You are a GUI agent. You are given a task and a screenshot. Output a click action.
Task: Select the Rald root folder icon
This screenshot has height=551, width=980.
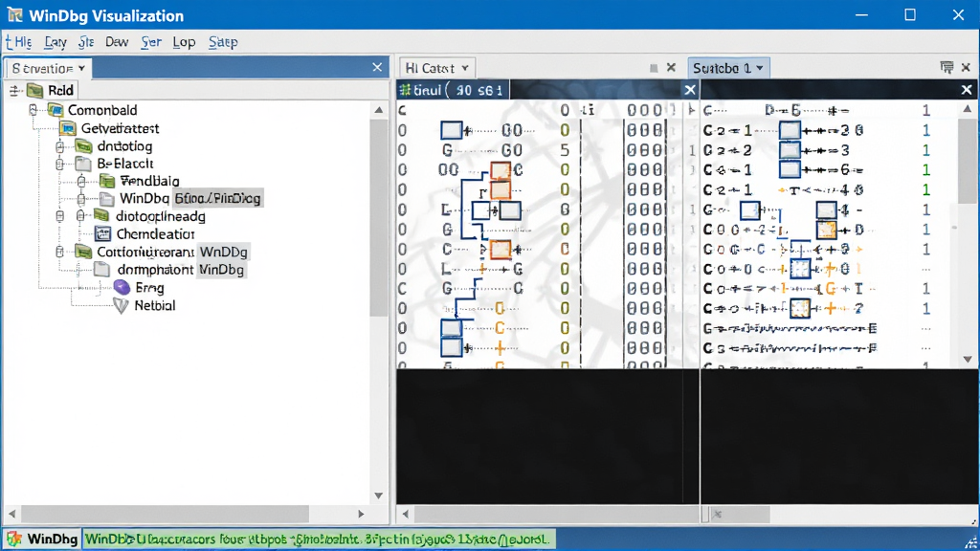pyautogui.click(x=35, y=91)
